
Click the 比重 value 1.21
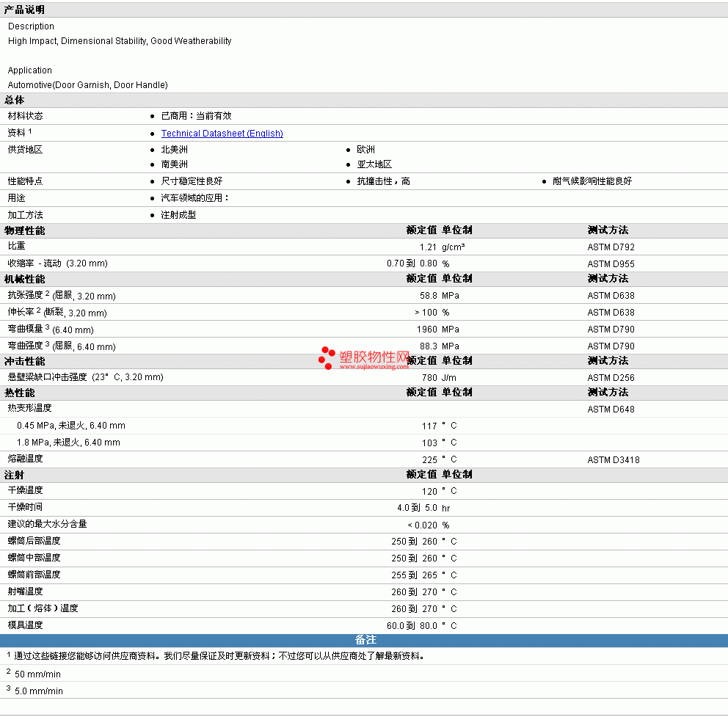pos(428,247)
